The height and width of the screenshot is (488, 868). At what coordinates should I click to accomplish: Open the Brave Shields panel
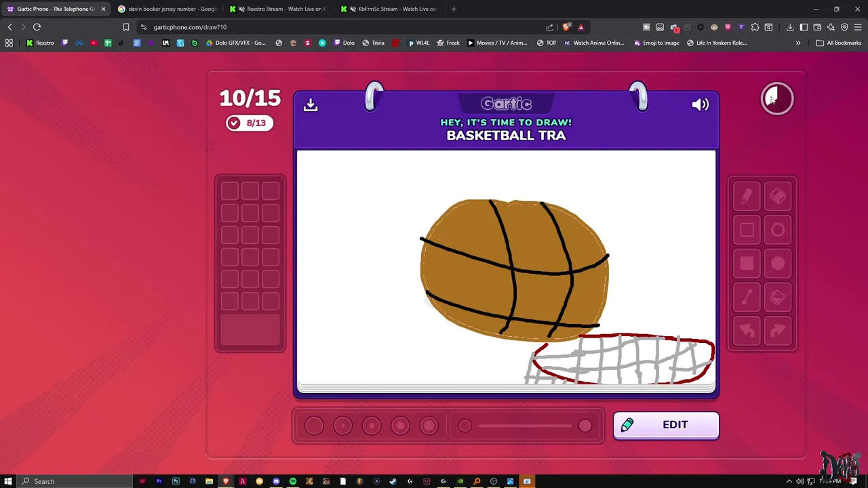click(566, 27)
